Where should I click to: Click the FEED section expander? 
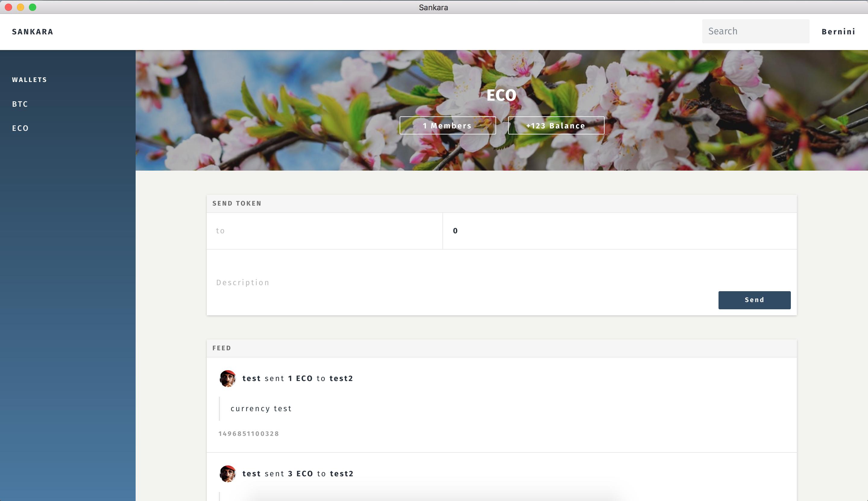[222, 348]
